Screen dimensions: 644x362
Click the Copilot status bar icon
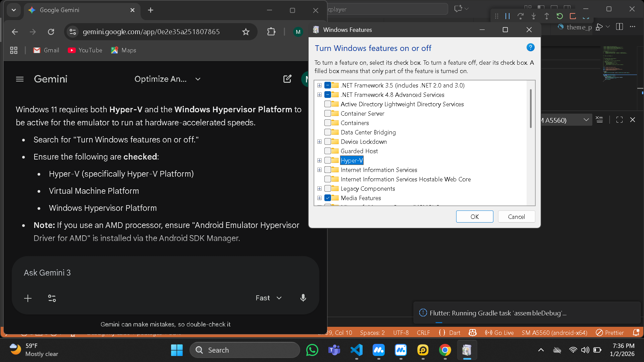click(473, 333)
